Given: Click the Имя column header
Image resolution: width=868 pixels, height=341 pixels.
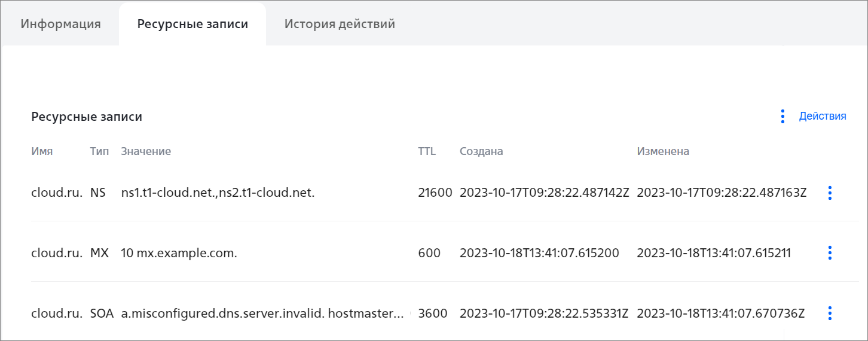Looking at the screenshot, I should [x=42, y=151].
